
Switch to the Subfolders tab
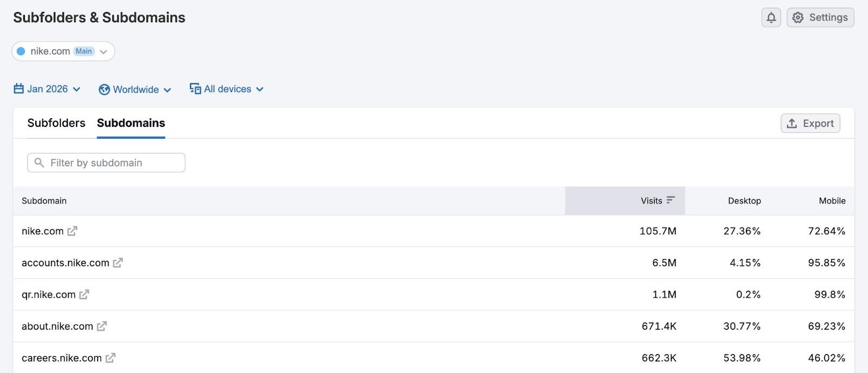56,123
